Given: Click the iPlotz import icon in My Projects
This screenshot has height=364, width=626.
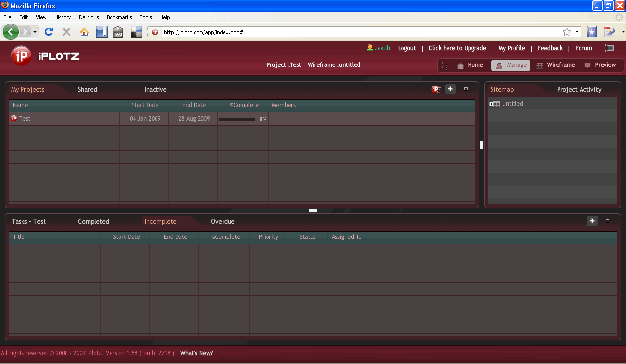Looking at the screenshot, I should [436, 89].
